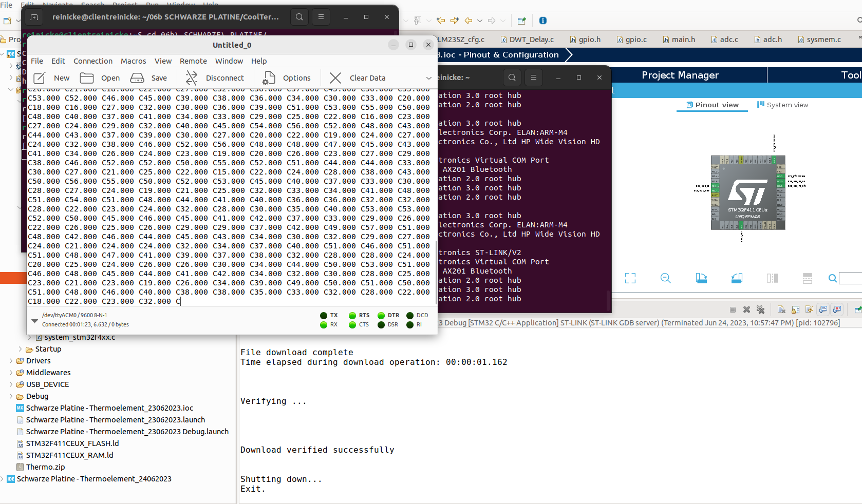
Task: Toggle the RTS signal indicator
Action: pos(352,316)
